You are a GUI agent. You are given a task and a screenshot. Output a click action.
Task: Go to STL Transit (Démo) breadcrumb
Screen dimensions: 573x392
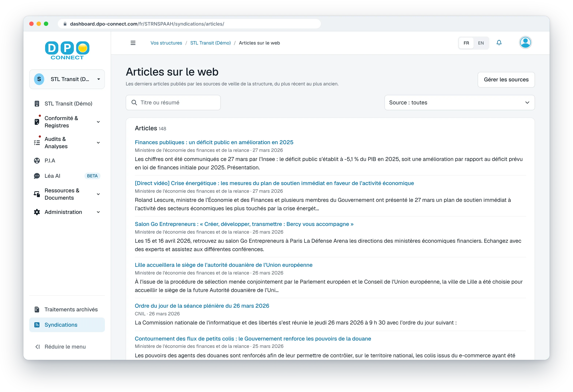[x=210, y=43]
